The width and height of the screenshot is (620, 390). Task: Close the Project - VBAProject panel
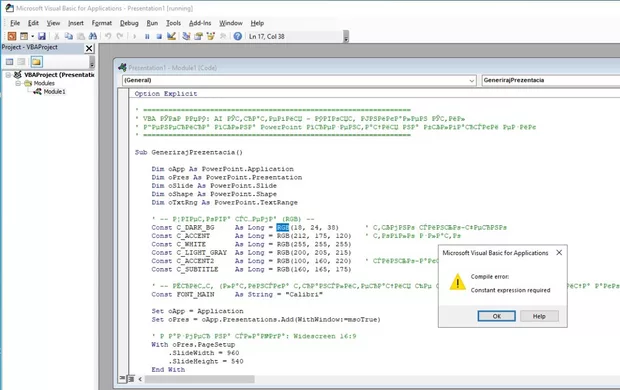(x=89, y=48)
